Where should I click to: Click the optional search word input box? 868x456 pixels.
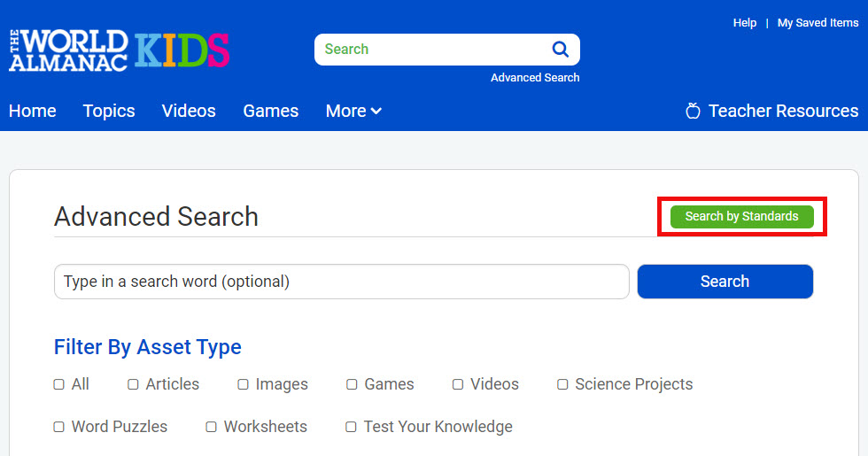(x=341, y=282)
